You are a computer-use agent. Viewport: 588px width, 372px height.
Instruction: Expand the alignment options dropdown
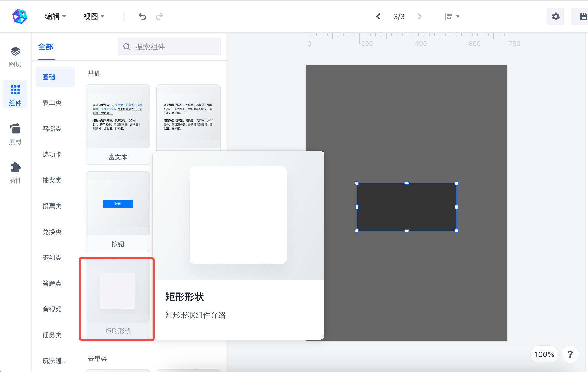452,16
